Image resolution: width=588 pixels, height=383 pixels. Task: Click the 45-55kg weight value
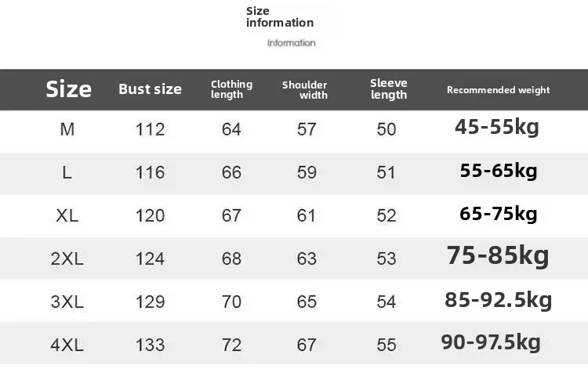497,127
